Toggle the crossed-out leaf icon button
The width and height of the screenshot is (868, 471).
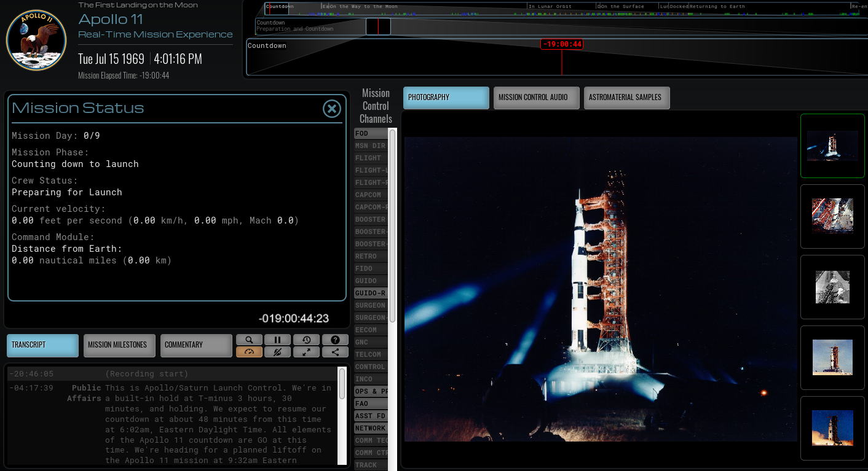pyautogui.click(x=277, y=352)
